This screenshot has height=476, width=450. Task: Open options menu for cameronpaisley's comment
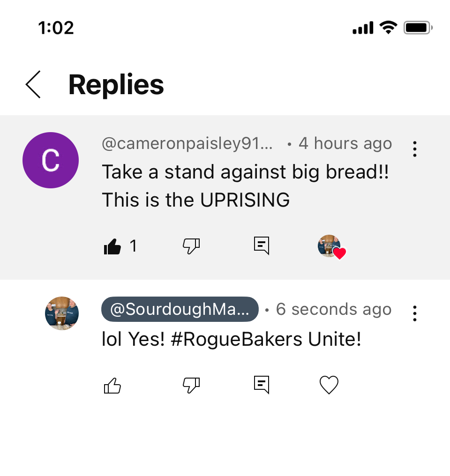point(415,149)
